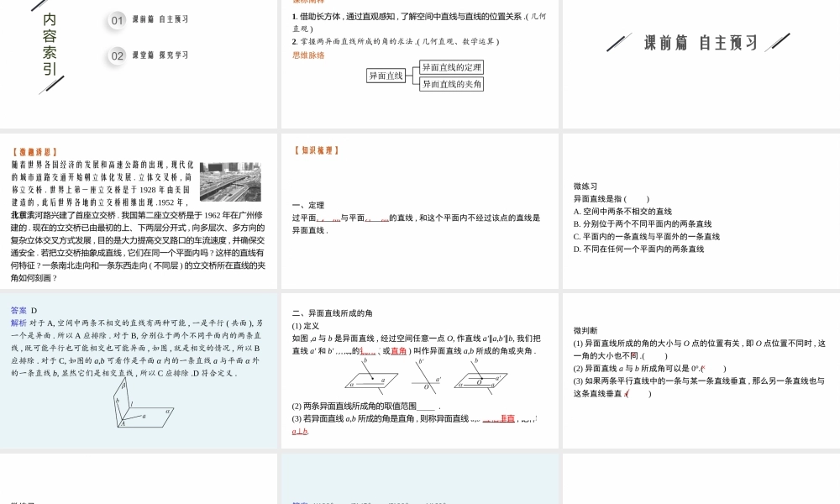
Task: Select the 异面直线的定理 box
Action: [x=451, y=67]
